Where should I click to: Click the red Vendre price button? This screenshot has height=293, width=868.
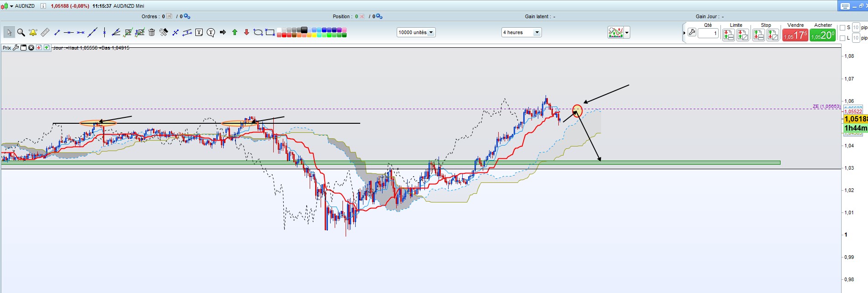point(795,35)
